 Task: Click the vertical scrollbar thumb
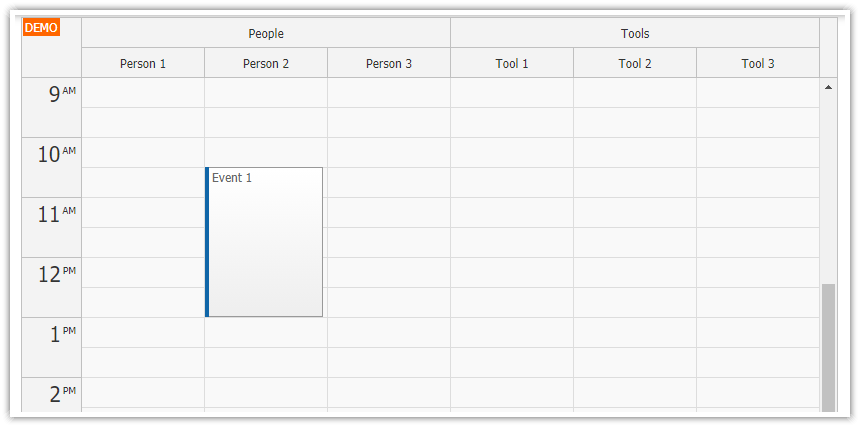coord(828,345)
